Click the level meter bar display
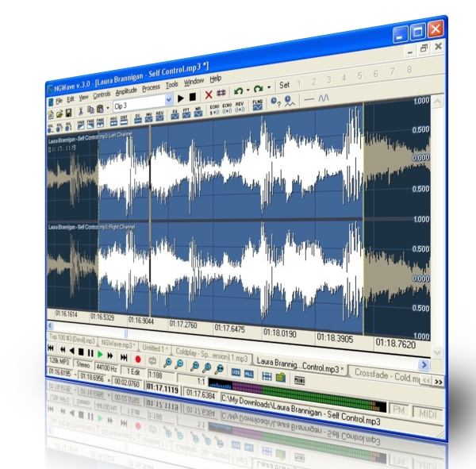The width and height of the screenshot is (476, 469). point(297,396)
